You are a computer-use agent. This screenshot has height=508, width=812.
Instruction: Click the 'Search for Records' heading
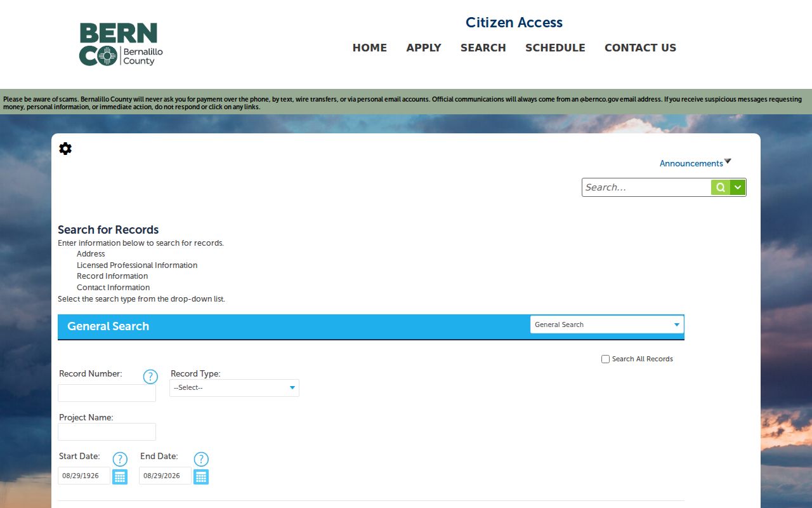pyautogui.click(x=108, y=230)
